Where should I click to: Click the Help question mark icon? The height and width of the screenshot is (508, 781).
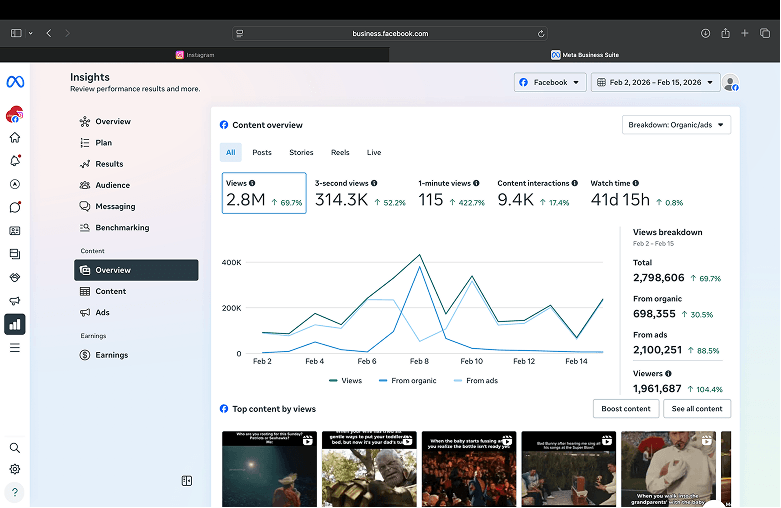point(15,492)
